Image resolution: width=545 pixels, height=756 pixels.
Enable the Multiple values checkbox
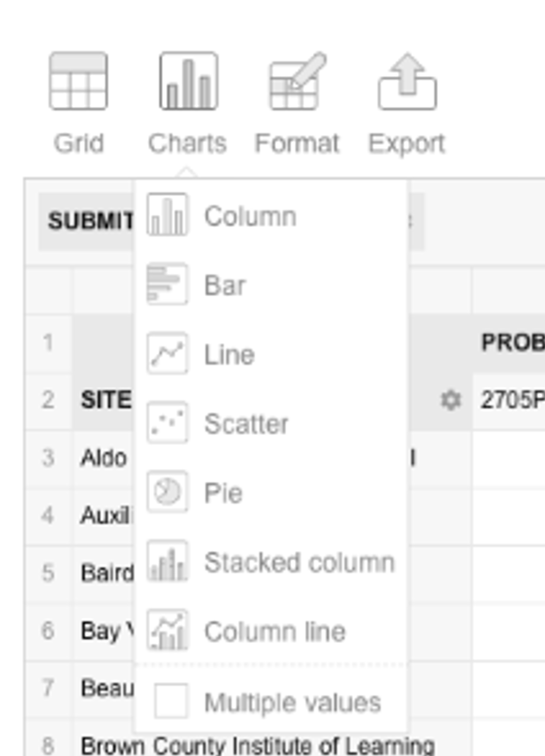[x=171, y=701]
